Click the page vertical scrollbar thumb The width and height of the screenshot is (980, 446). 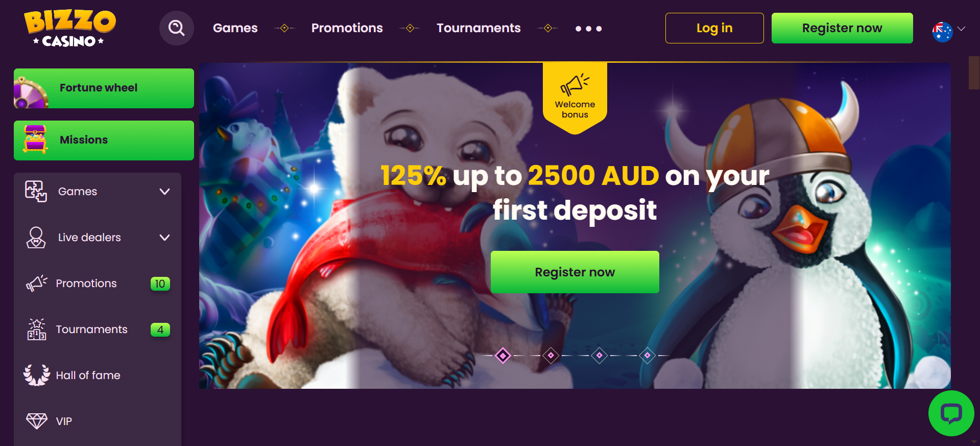pyautogui.click(x=974, y=73)
